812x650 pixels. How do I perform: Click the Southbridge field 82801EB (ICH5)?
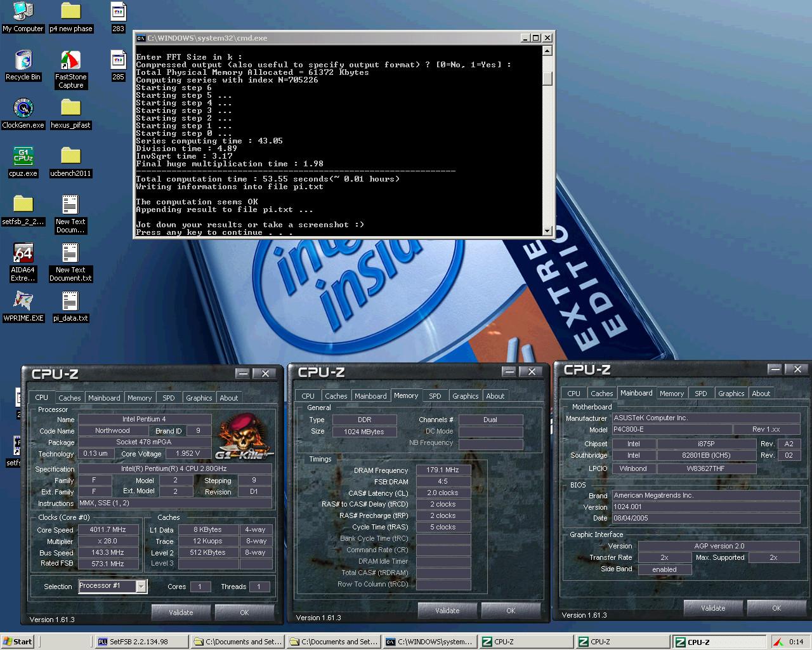(707, 455)
